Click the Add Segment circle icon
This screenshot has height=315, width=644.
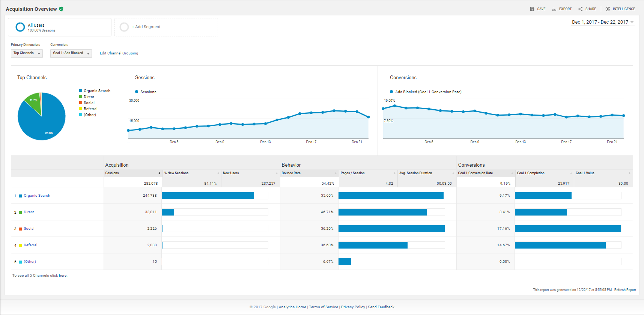124,27
